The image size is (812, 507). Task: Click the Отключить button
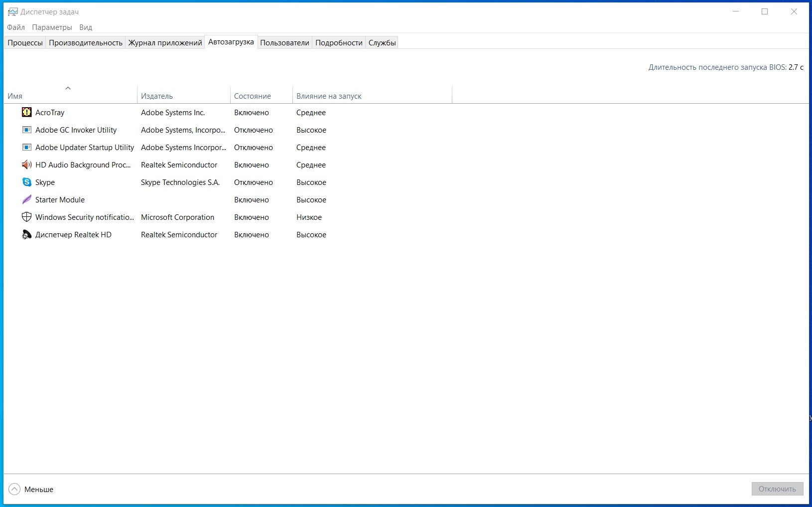click(x=777, y=489)
